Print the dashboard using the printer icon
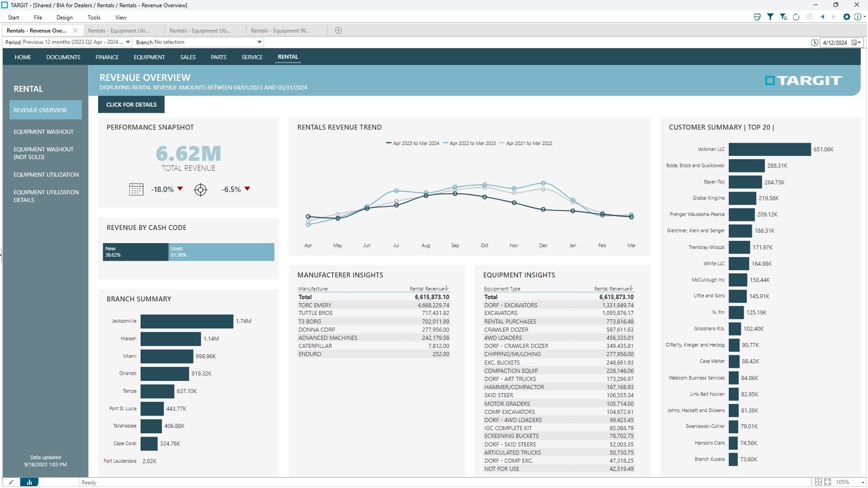Viewport: 868px width, 488px height. [757, 17]
